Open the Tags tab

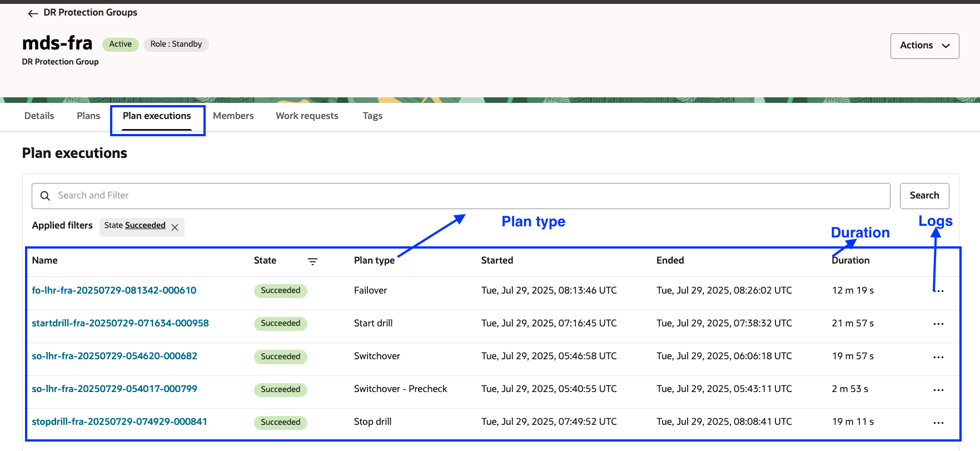(372, 116)
